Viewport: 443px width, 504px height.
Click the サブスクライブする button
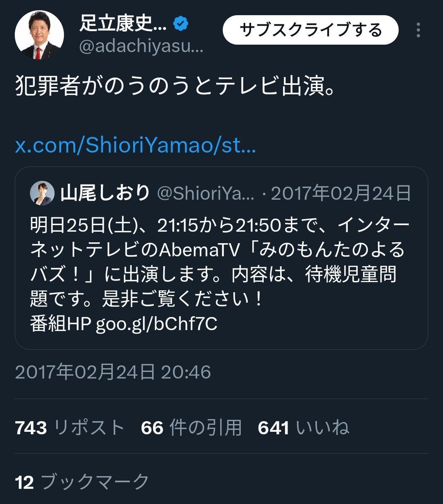[310, 30]
